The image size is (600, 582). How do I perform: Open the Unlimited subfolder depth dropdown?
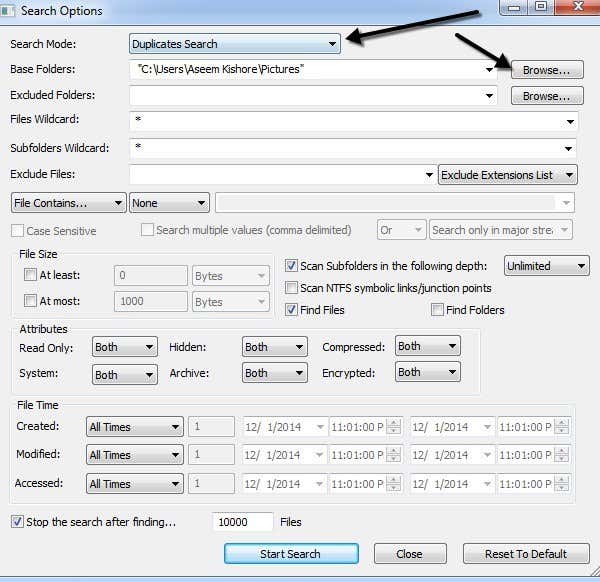pyautogui.click(x=547, y=266)
